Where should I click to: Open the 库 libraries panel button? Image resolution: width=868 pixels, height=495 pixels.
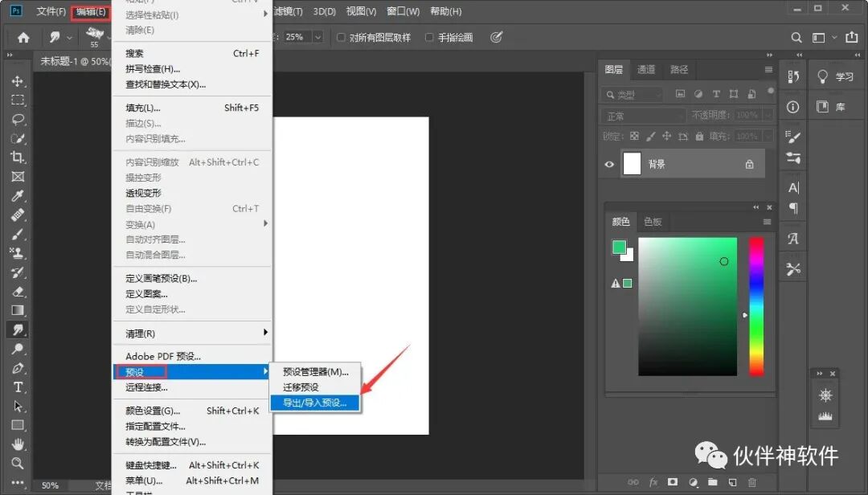tap(831, 107)
